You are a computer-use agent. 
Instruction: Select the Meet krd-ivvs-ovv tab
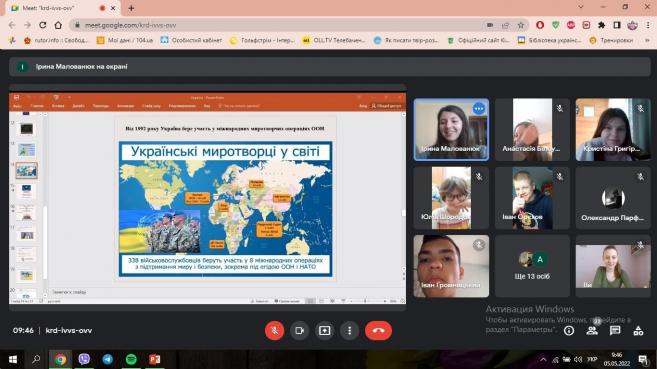pyautogui.click(x=63, y=8)
